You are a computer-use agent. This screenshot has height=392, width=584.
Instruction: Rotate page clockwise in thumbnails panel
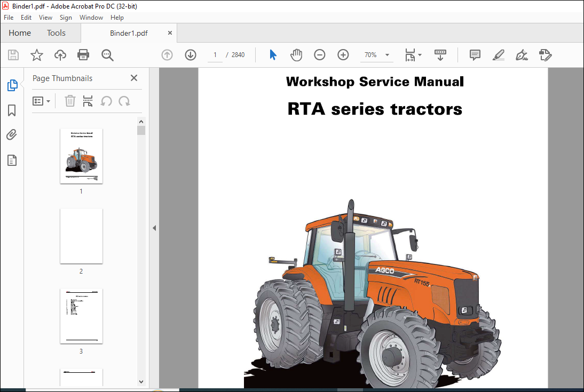[124, 101]
